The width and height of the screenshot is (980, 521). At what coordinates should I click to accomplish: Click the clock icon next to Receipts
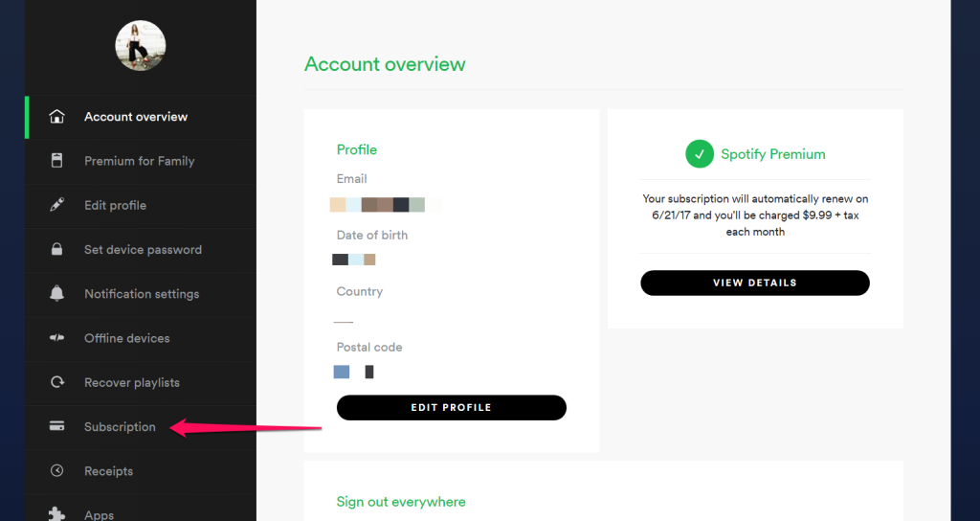pos(57,471)
